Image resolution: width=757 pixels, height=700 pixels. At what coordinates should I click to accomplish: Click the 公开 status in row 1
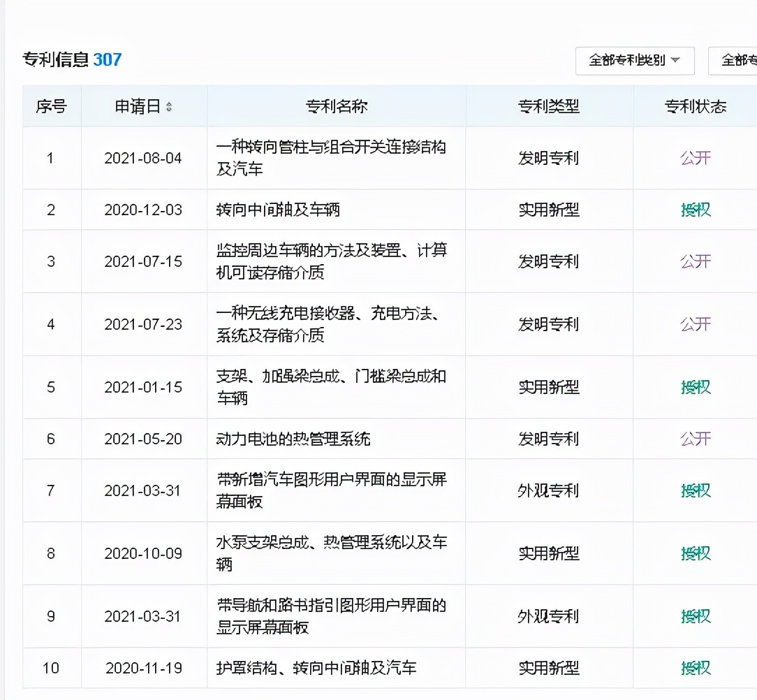(x=696, y=158)
